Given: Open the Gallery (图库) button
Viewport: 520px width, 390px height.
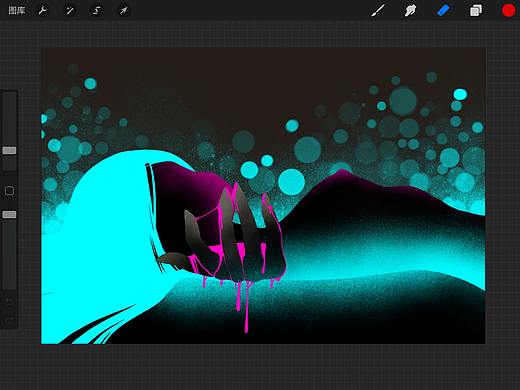Looking at the screenshot, I should [x=16, y=11].
